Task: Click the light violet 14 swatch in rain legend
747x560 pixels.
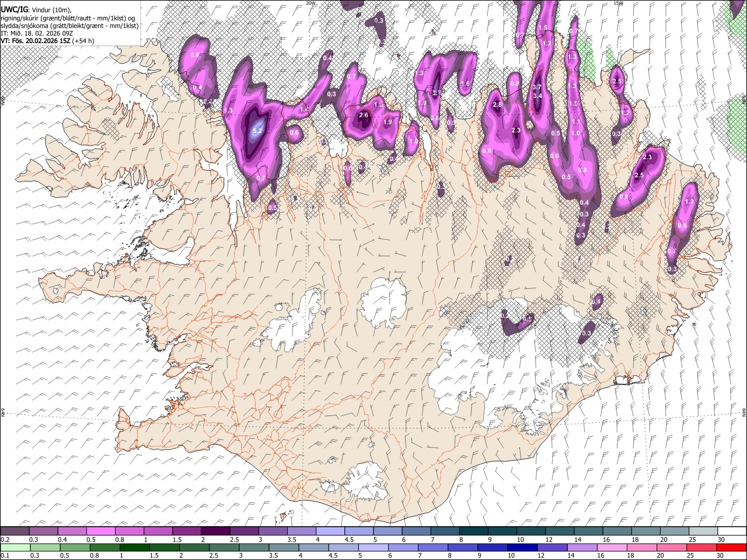Action: click(582, 547)
